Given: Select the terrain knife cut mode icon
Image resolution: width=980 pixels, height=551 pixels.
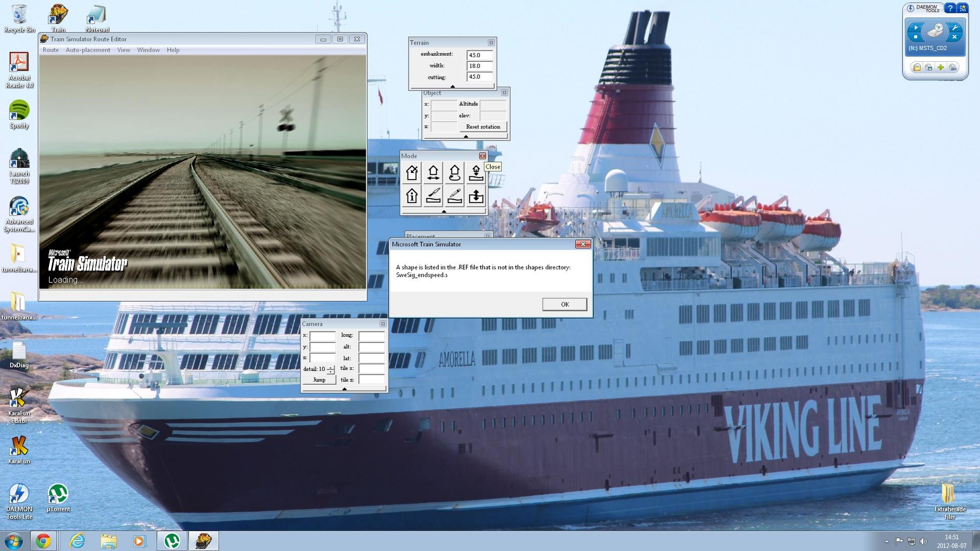Looking at the screenshot, I should pyautogui.click(x=433, y=196).
